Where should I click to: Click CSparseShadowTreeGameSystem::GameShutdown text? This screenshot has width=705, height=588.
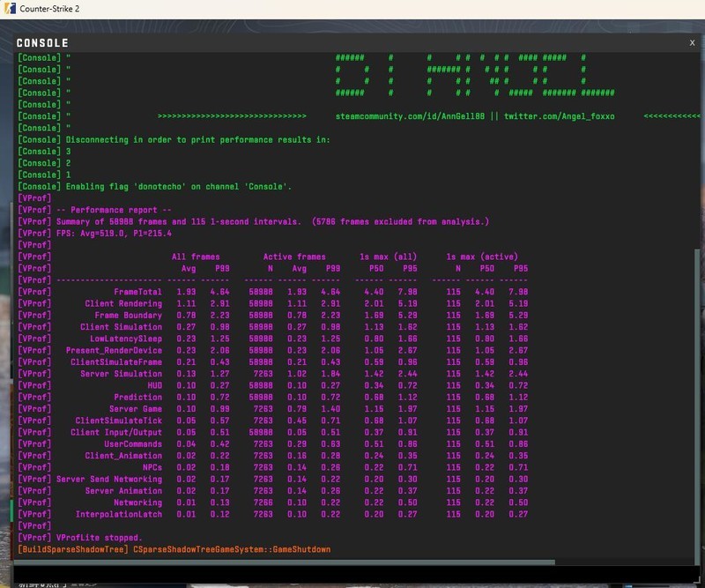232,549
